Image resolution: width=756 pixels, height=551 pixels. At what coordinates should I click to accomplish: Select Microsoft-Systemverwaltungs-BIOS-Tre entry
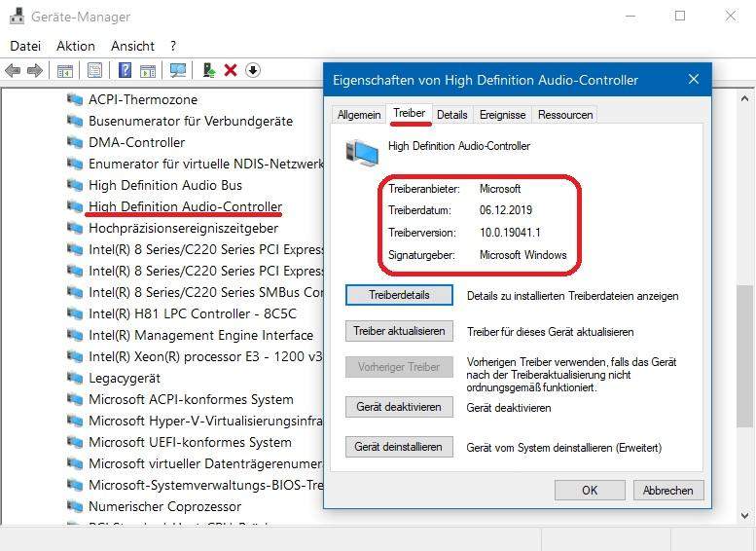[x=206, y=485]
